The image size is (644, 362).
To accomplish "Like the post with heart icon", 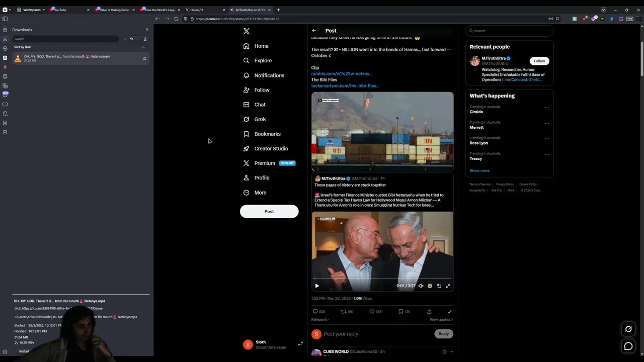I will [x=375, y=312].
